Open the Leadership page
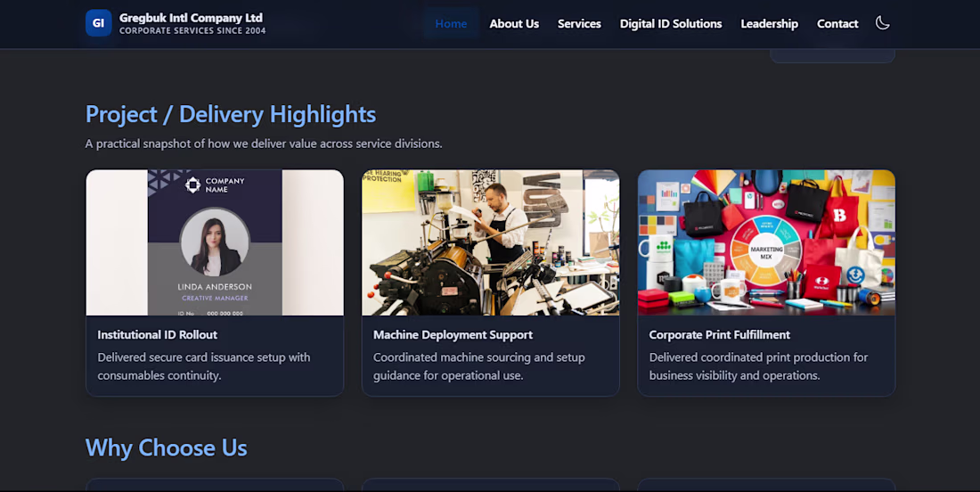980x492 pixels. [770, 24]
